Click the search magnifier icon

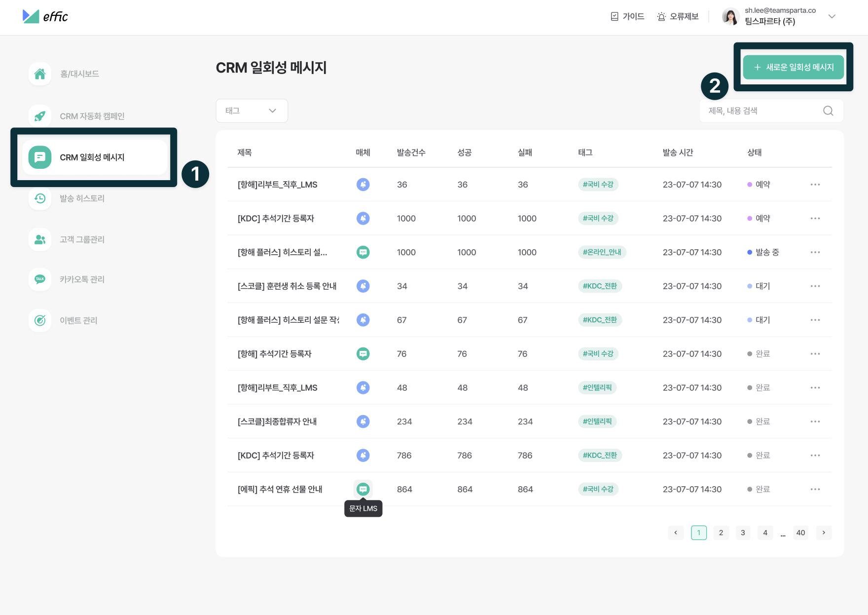pos(828,111)
